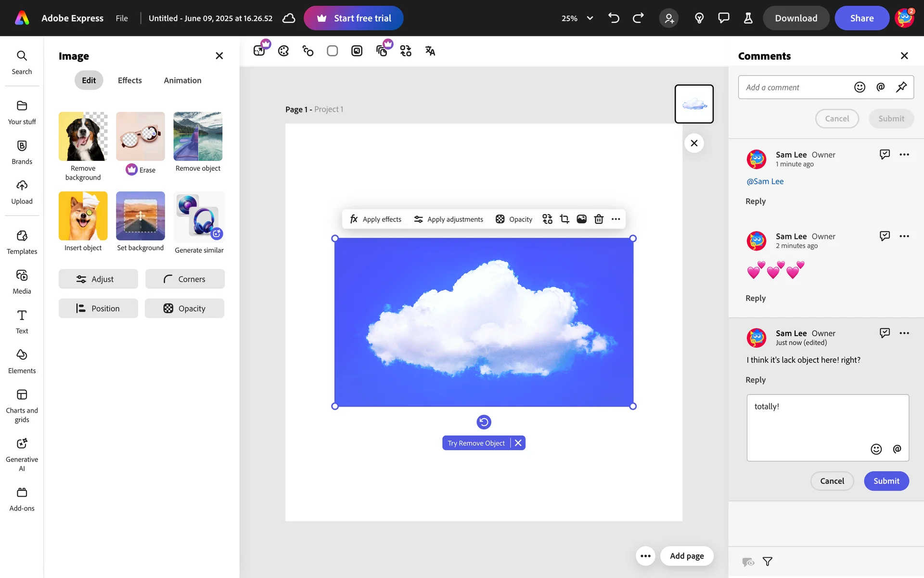Image resolution: width=924 pixels, height=578 pixels.
Task: Insert emoji in totally! reply box
Action: coord(876,449)
